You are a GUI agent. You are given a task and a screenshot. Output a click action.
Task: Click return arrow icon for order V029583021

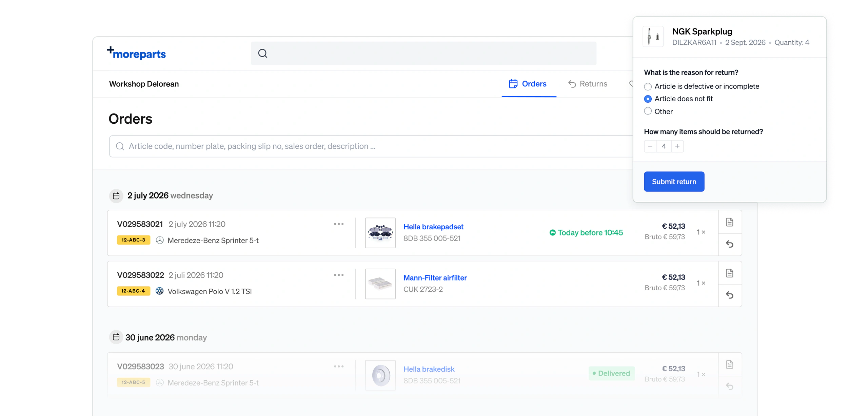729,244
